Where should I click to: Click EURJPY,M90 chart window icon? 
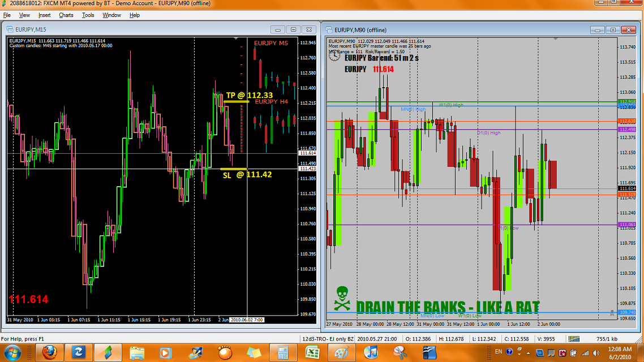(329, 30)
